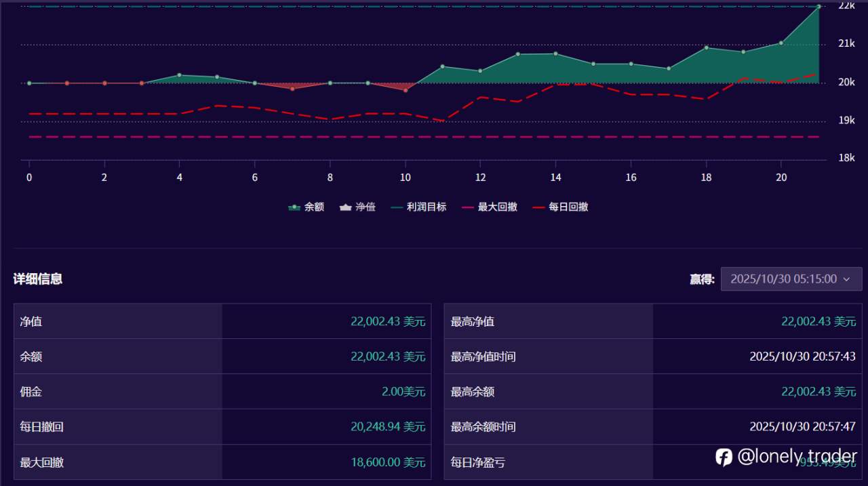Image resolution: width=868 pixels, height=486 pixels.
Task: Click the 最高余额 value 22,002.43 美元
Action: pyautogui.click(x=818, y=392)
